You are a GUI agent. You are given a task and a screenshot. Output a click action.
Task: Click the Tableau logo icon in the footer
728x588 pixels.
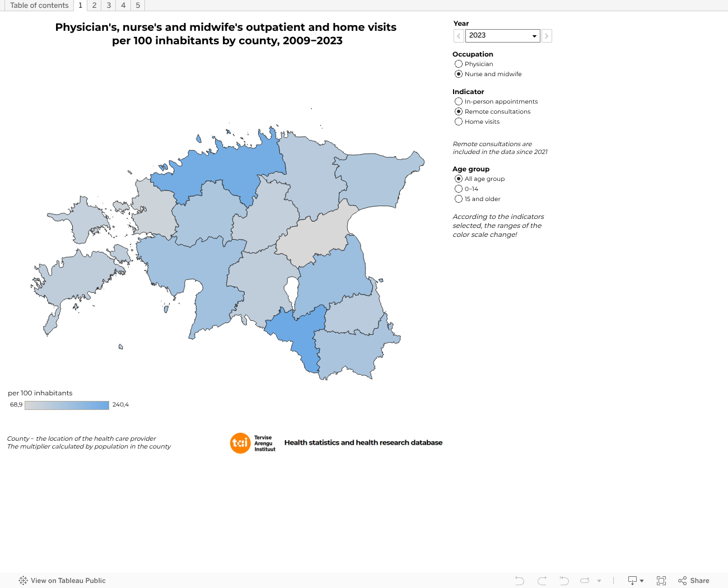(x=23, y=581)
